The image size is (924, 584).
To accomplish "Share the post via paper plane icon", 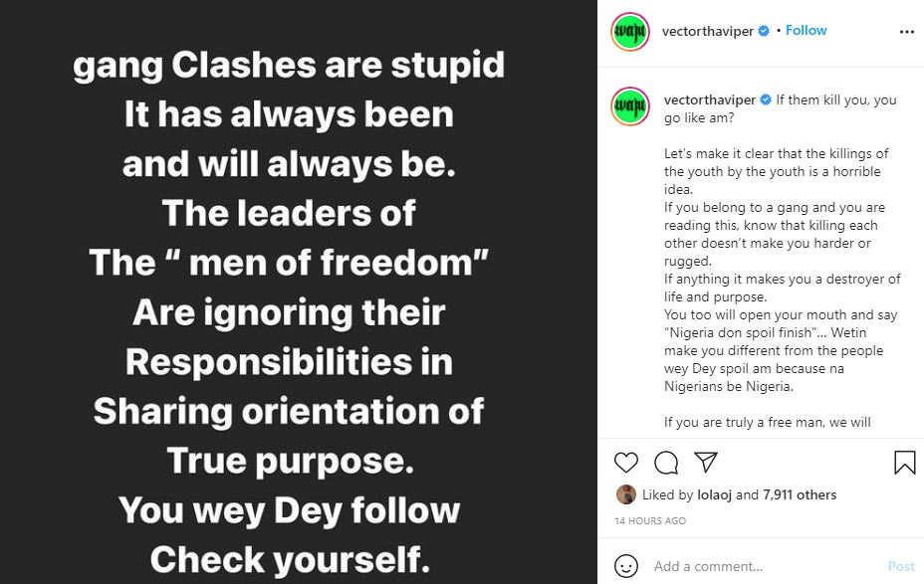I will [x=706, y=462].
